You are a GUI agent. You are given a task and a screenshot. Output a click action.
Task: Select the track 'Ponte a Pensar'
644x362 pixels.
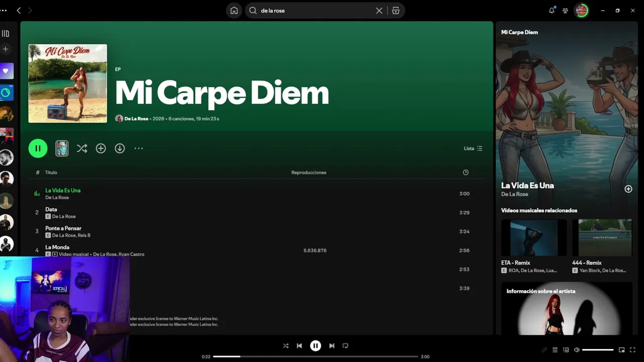(x=63, y=228)
